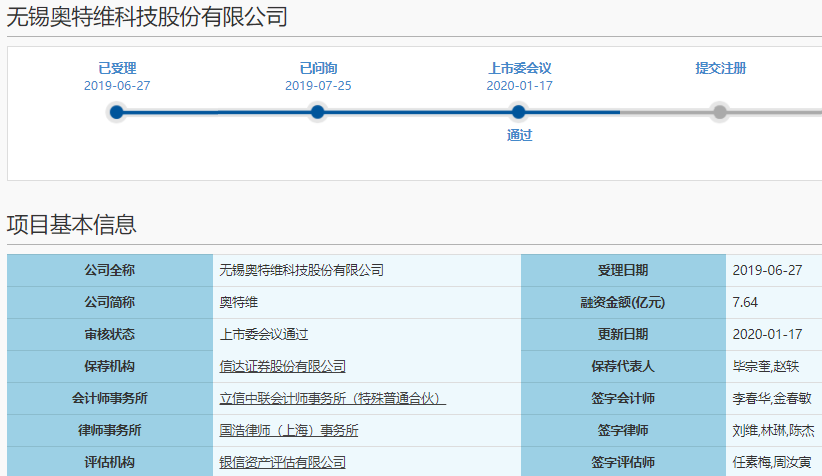This screenshot has width=822, height=476.
Task: Click the 融资金额(亿元) header cell
Action: 623,303
